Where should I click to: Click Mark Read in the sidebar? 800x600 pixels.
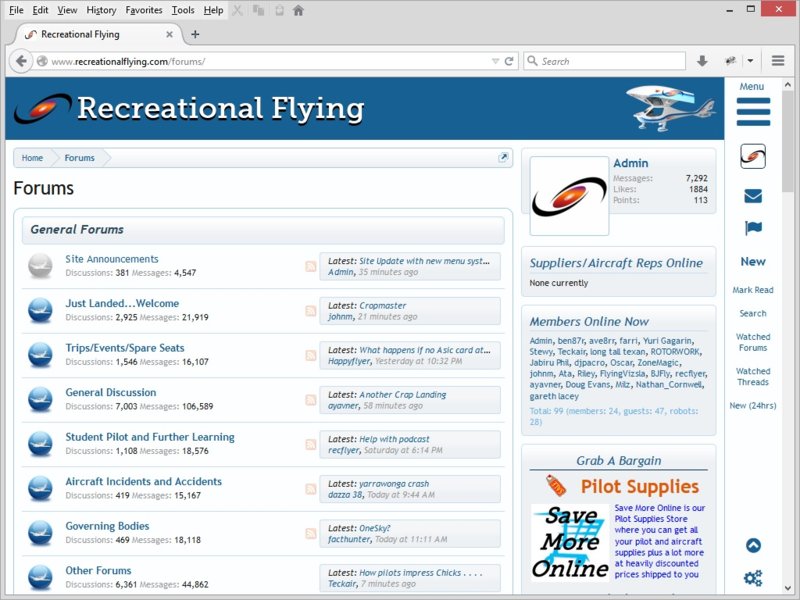pos(753,290)
